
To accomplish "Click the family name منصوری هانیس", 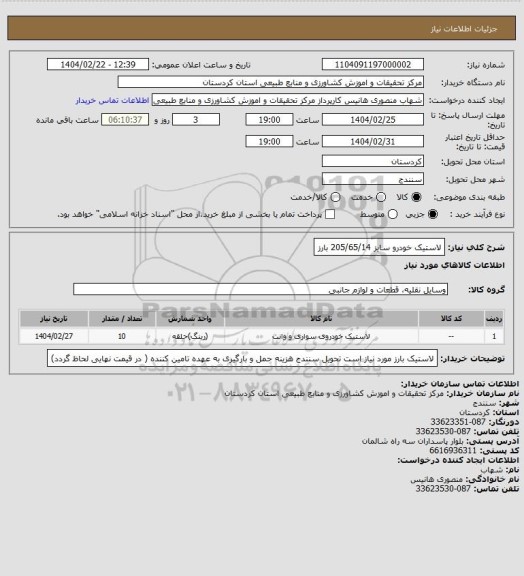I will click(437, 479).
